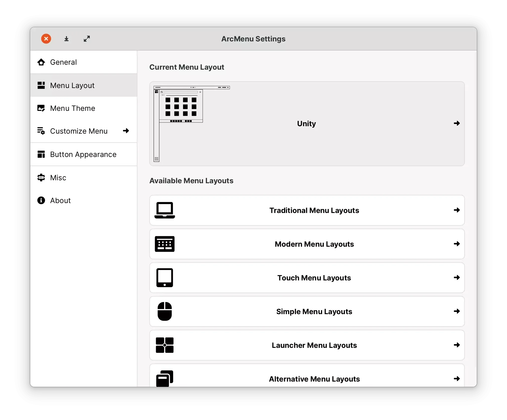Click the General home icon

41,62
